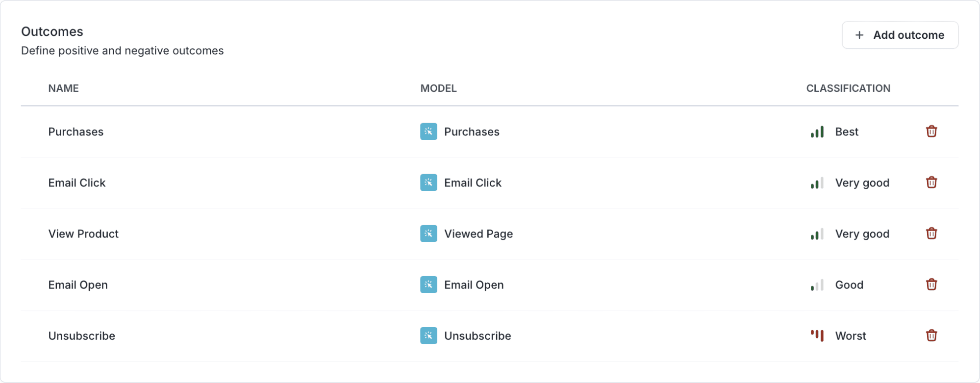Remove the View Product outcome
The height and width of the screenshot is (383, 980).
(x=931, y=233)
